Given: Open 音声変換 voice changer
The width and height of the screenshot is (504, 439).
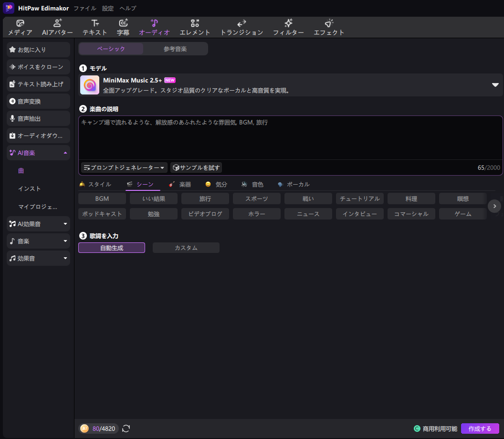Looking at the screenshot, I should 38,101.
